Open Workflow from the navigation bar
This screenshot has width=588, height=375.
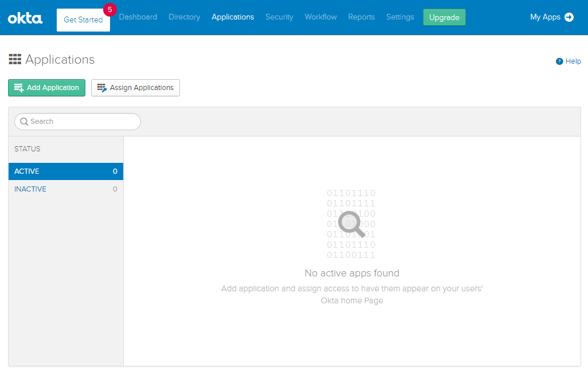320,17
